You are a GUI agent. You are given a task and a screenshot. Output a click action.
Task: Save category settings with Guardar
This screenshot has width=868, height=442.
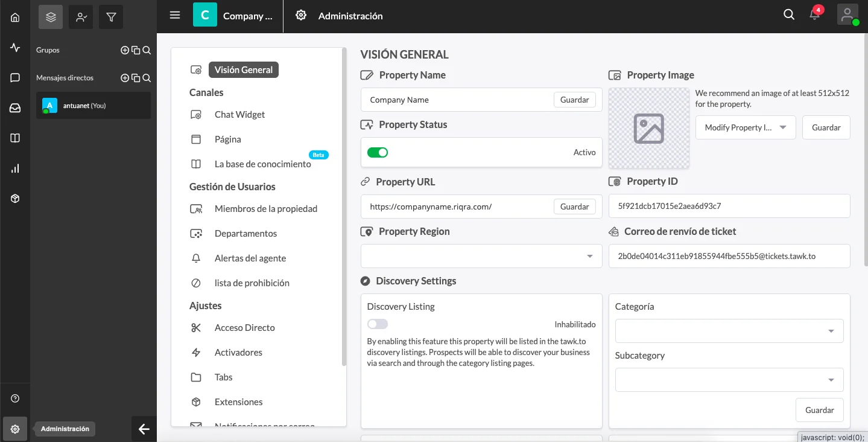[x=819, y=410]
